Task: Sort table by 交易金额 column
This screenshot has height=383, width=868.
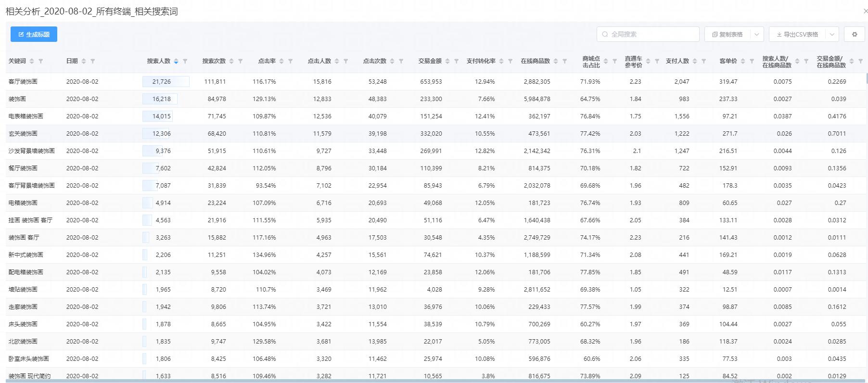Action: 447,61
